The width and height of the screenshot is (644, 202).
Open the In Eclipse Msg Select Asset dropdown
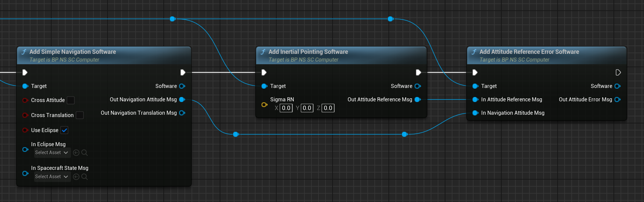[x=52, y=153]
